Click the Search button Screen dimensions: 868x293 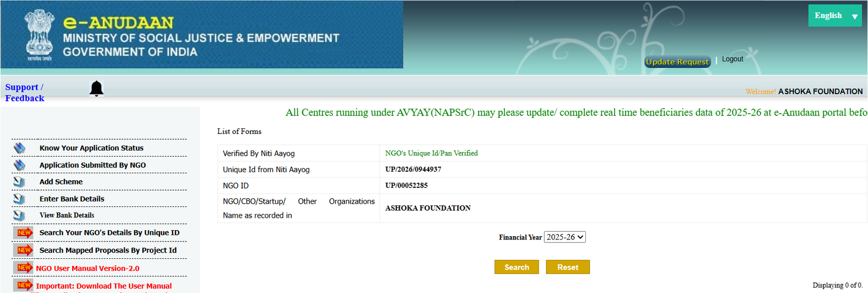(x=516, y=267)
